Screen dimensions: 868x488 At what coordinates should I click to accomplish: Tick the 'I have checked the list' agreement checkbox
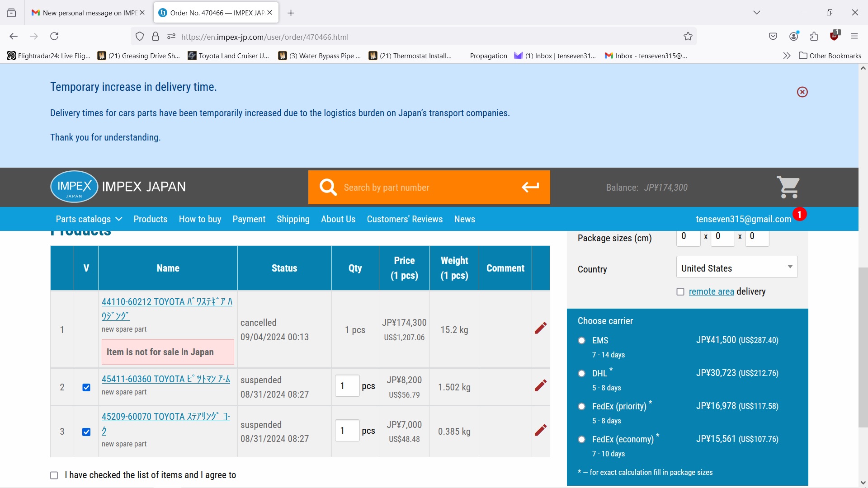tap(54, 475)
